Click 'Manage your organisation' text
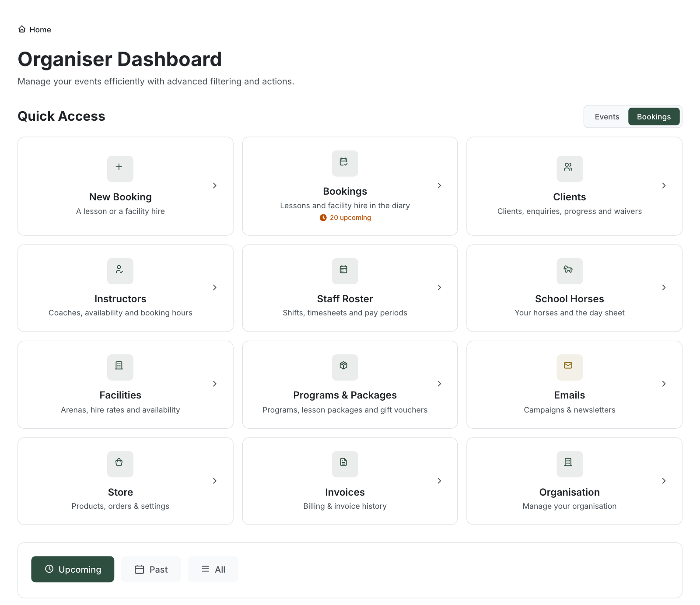Image resolution: width=700 pixels, height=605 pixels. pyautogui.click(x=569, y=506)
